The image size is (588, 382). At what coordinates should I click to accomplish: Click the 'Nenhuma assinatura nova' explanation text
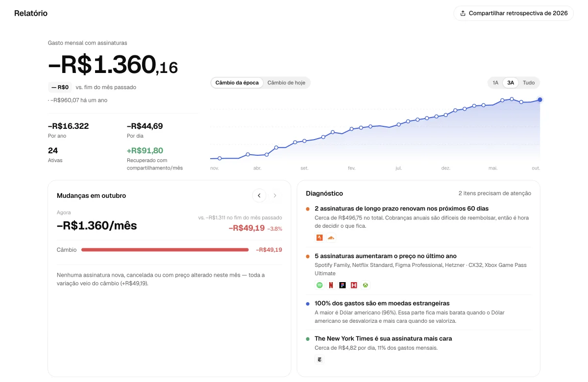[161, 279]
